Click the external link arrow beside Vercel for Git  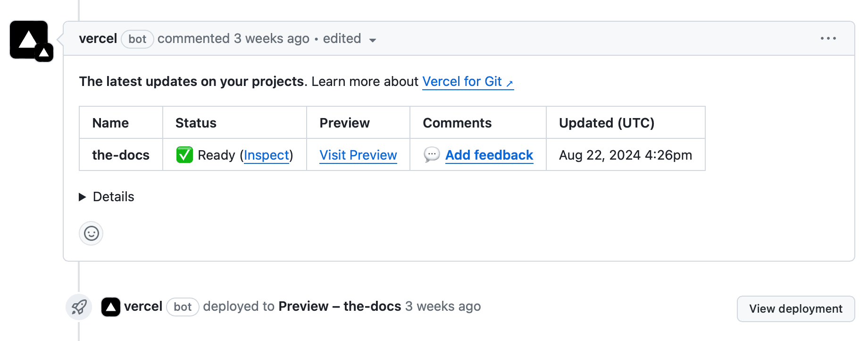pos(509,84)
